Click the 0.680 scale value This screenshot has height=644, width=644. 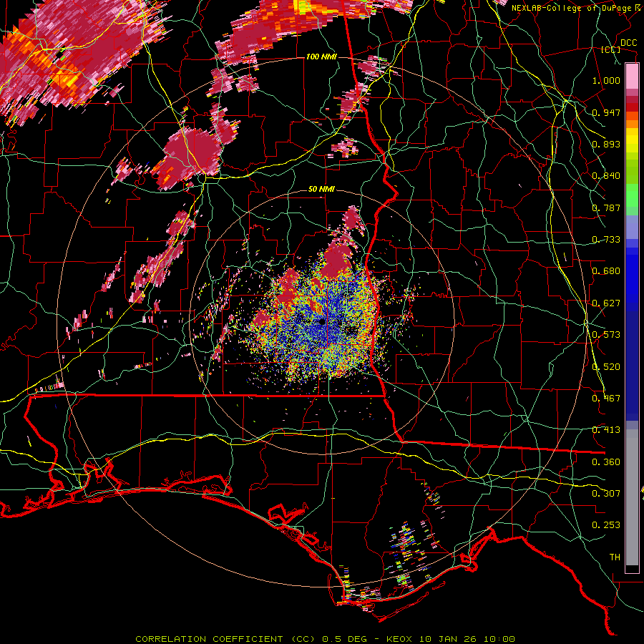point(606,271)
